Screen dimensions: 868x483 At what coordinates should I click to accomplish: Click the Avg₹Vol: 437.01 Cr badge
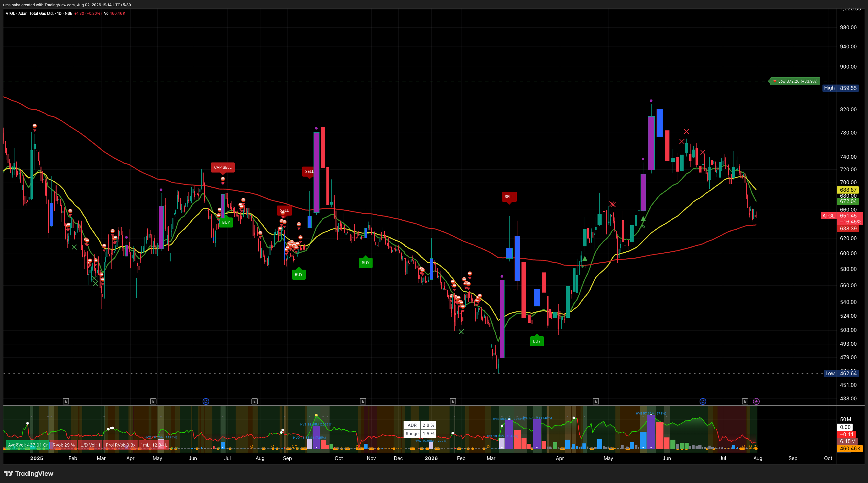pos(28,445)
